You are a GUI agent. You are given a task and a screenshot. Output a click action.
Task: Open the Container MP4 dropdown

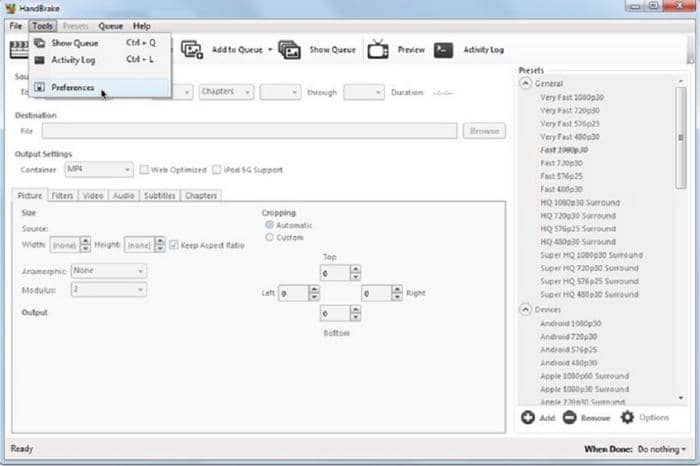[99, 169]
